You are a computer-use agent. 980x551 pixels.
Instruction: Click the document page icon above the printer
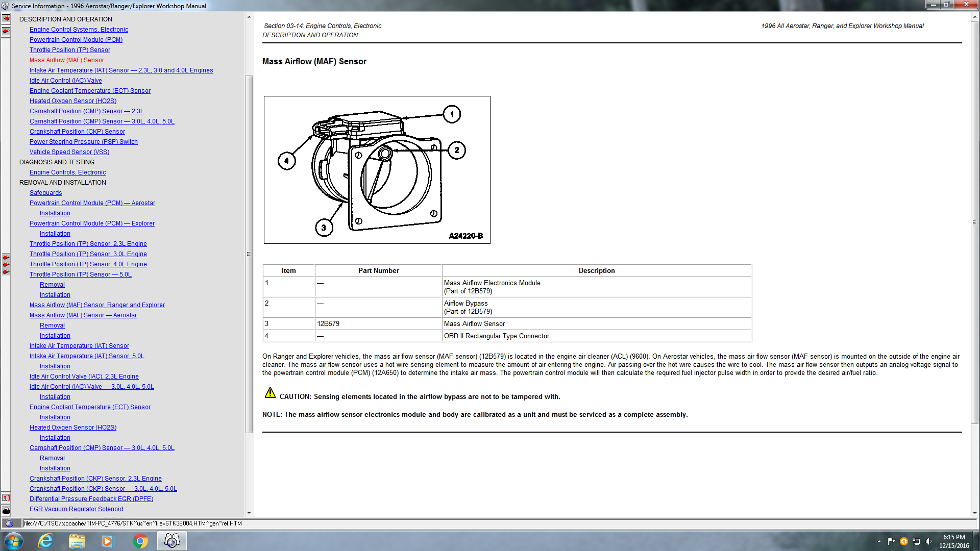tap(6, 497)
